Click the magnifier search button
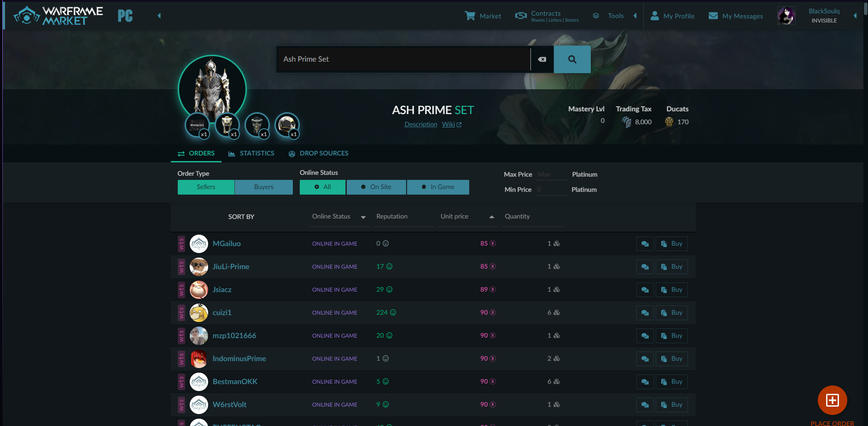 572,59
